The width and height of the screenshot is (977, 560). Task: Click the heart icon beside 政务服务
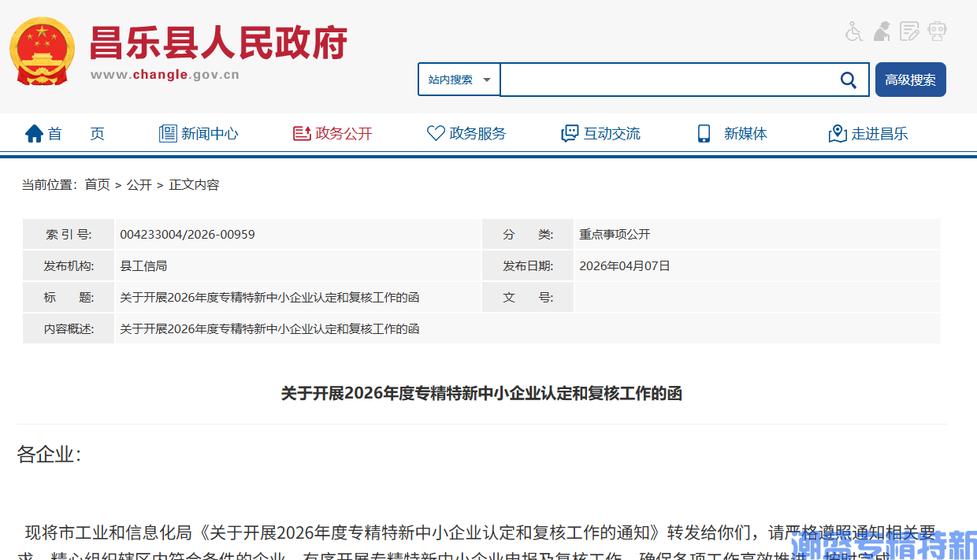click(x=436, y=133)
